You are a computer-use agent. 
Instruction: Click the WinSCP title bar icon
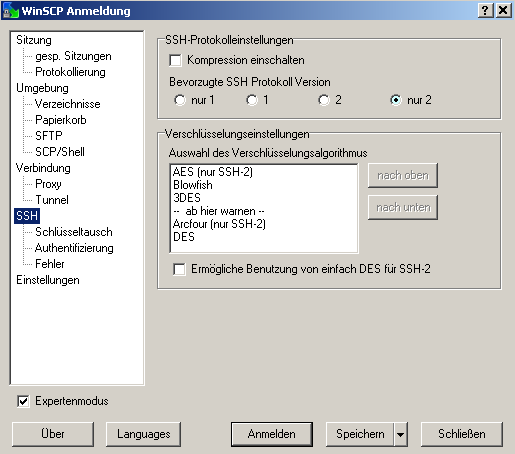(x=10, y=11)
